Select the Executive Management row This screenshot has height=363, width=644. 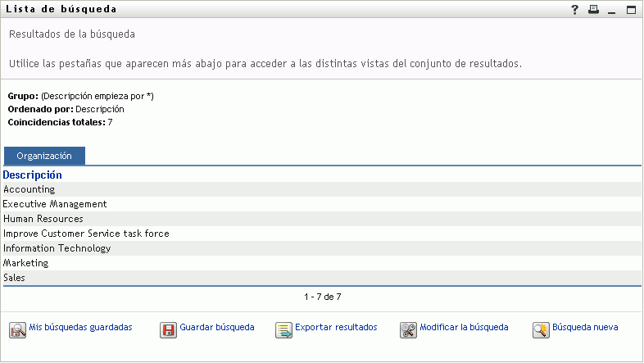(x=56, y=204)
